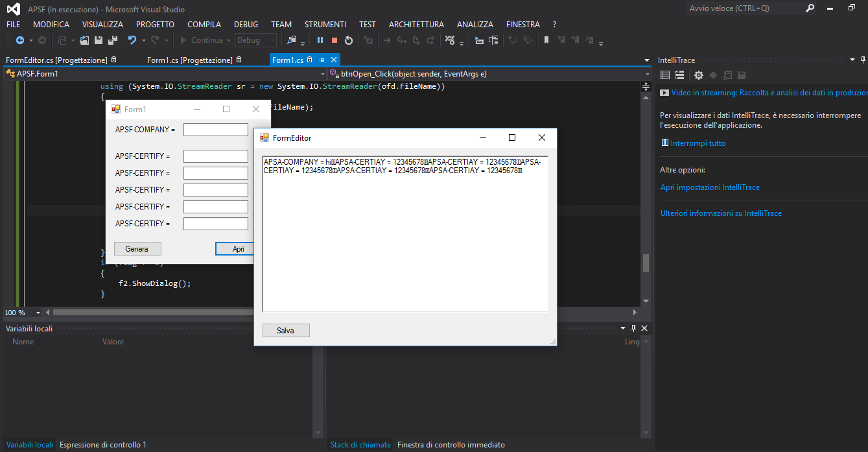Restart the debug session

coord(349,40)
